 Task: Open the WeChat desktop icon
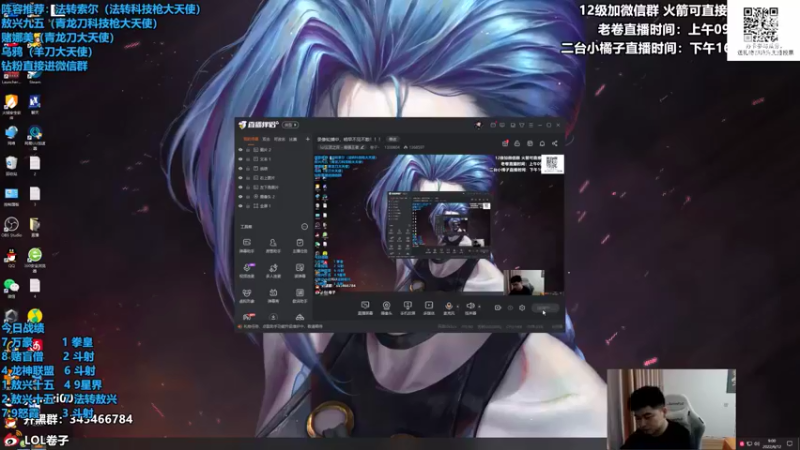pos(11,288)
